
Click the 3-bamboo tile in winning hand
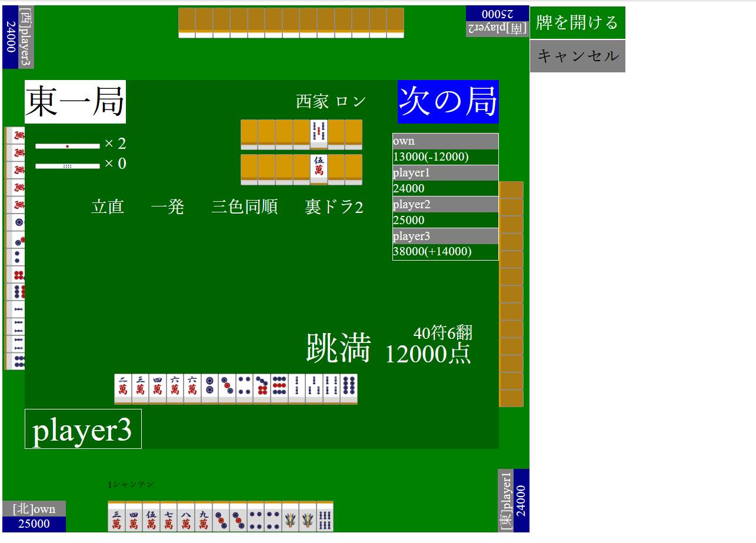pyautogui.click(x=314, y=389)
